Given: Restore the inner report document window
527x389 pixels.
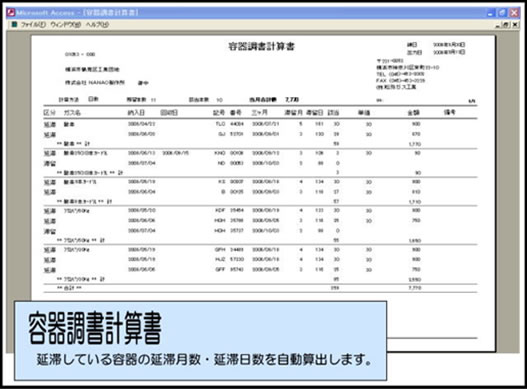Looking at the screenshot, I should [506, 25].
